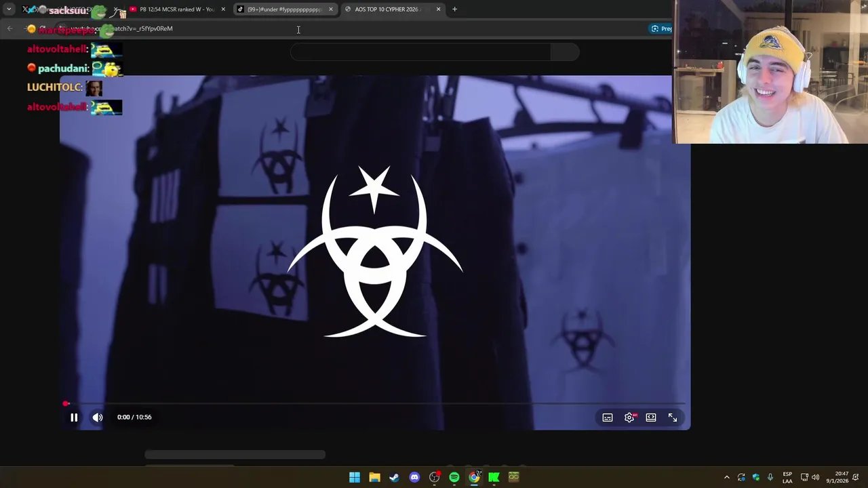Open File Explorer from the taskbar
The height and width of the screenshot is (488, 868).
tap(374, 477)
